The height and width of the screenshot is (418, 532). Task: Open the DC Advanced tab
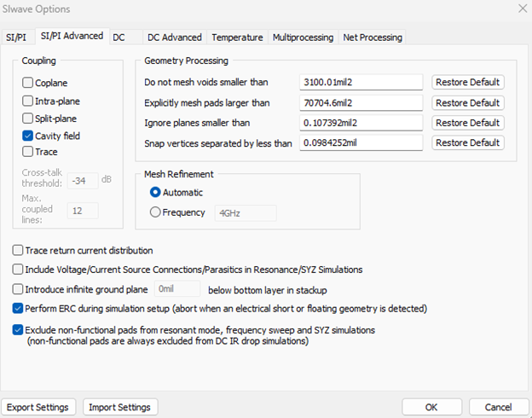coord(174,38)
